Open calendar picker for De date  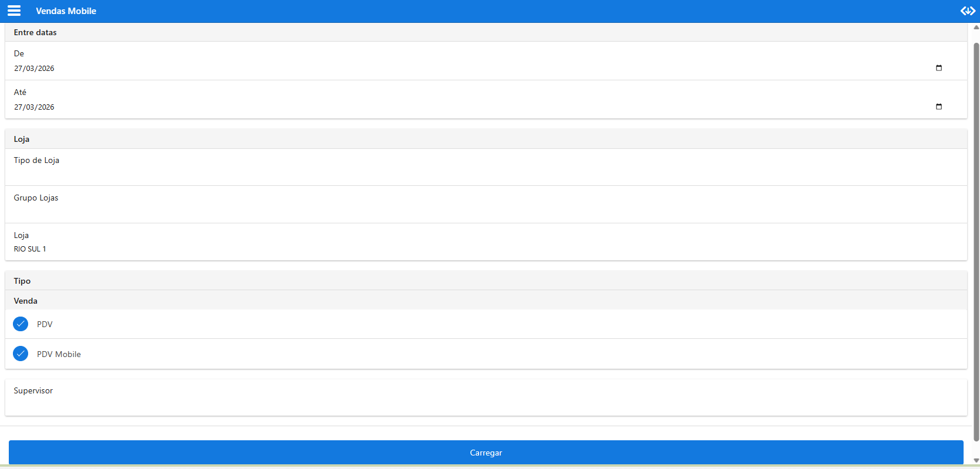pos(938,68)
